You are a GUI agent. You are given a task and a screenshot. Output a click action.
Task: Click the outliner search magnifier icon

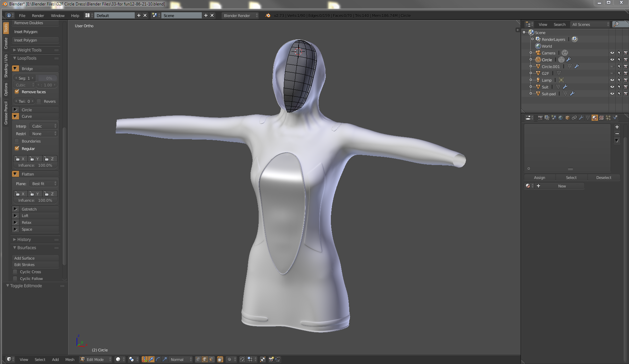[x=616, y=24]
